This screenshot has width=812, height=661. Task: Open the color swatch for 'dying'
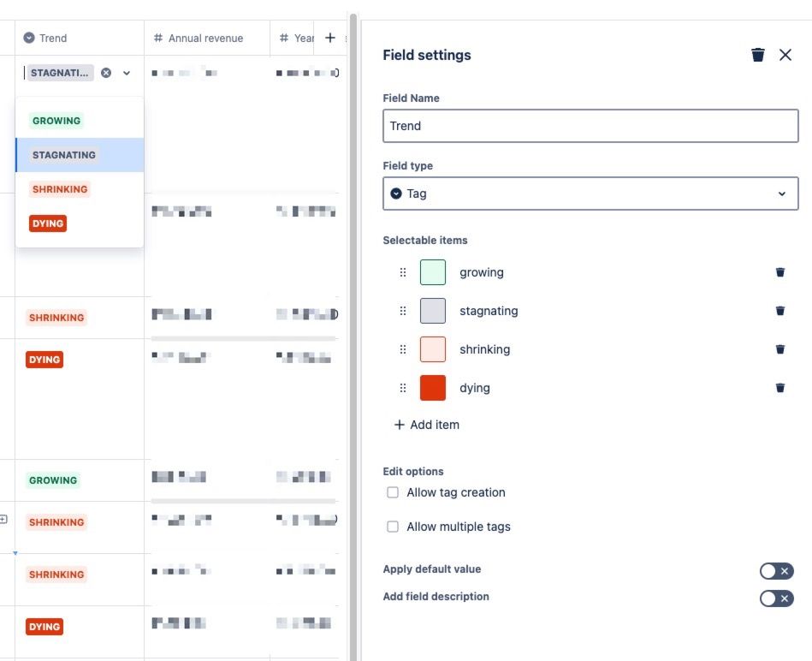pyautogui.click(x=433, y=388)
